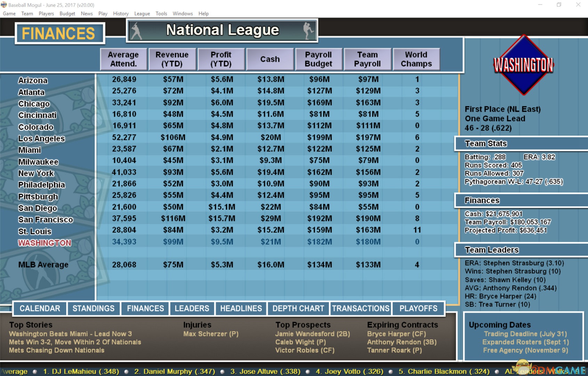The image size is (588, 376).
Task: Open the League menu
Action: (142, 14)
